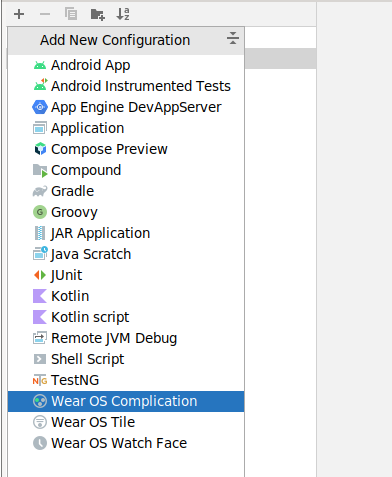
Task: Click the App Engine DevAppServer hexagon icon
Action: (40, 107)
